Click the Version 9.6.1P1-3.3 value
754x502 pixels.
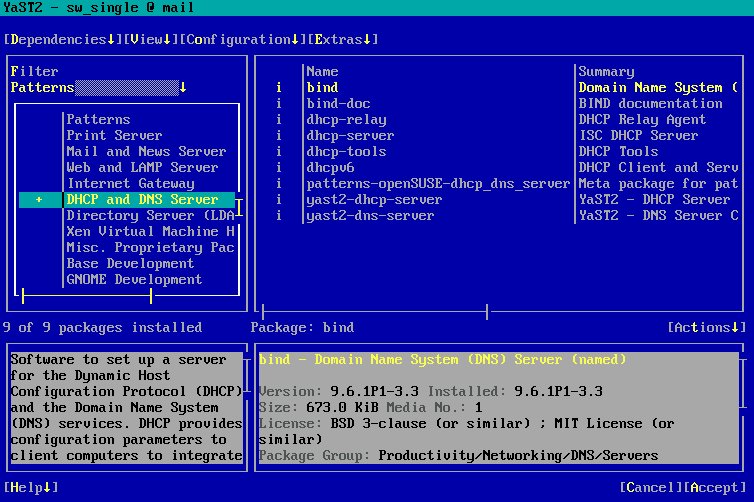pyautogui.click(x=374, y=391)
